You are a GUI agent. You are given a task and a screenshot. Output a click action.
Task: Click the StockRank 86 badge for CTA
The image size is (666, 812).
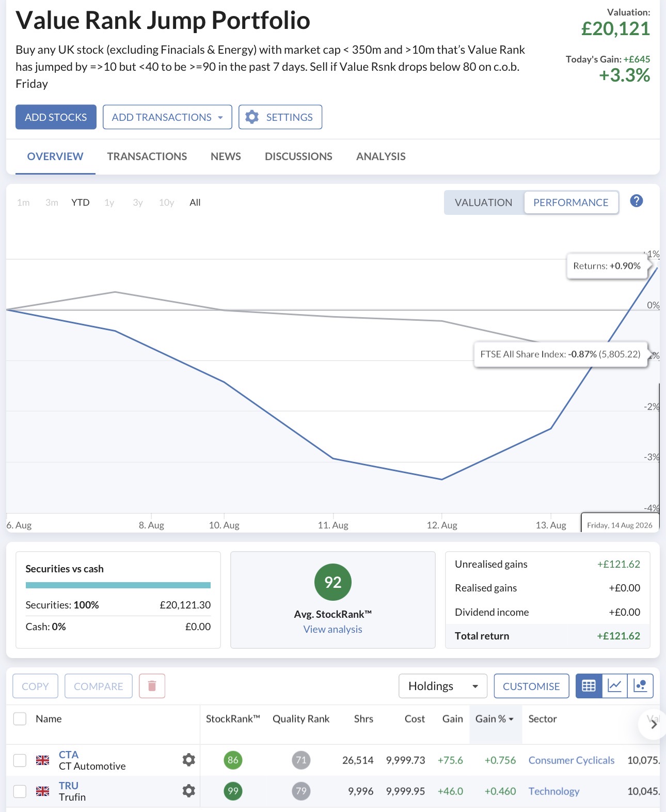233,760
